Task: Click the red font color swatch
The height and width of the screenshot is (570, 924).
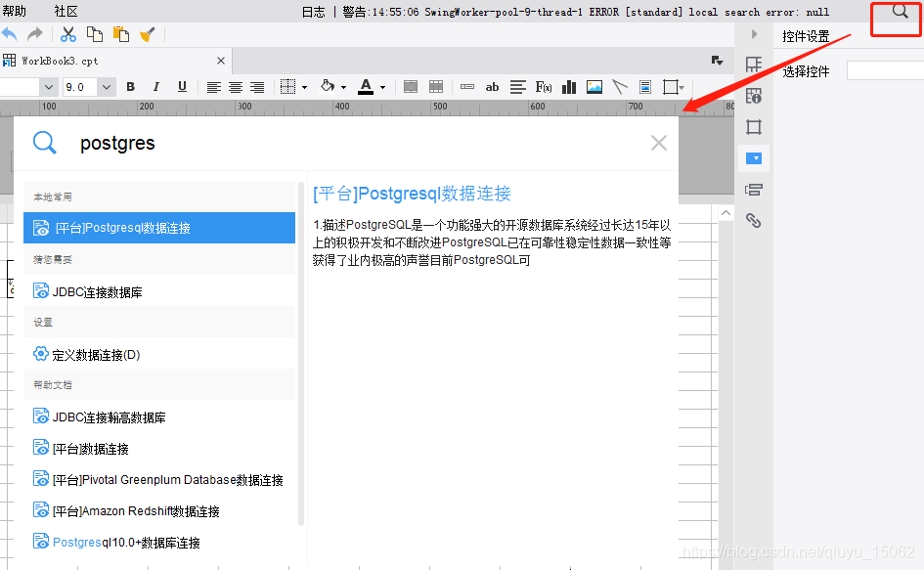Action: [366, 90]
